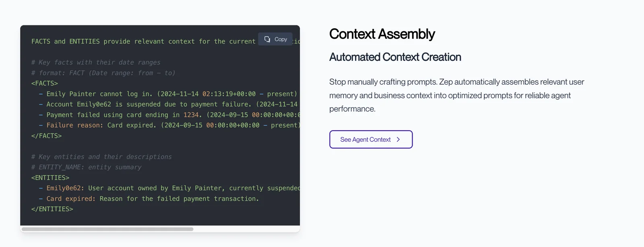Click the code block horizontal scrollbar thumb
Screen dimensions: 644x247
tap(107, 229)
